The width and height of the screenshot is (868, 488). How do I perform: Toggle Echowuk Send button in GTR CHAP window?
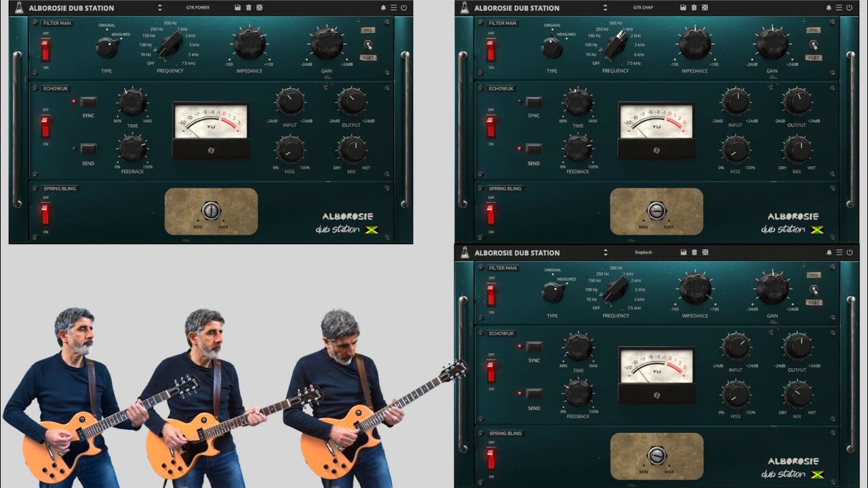tap(534, 149)
